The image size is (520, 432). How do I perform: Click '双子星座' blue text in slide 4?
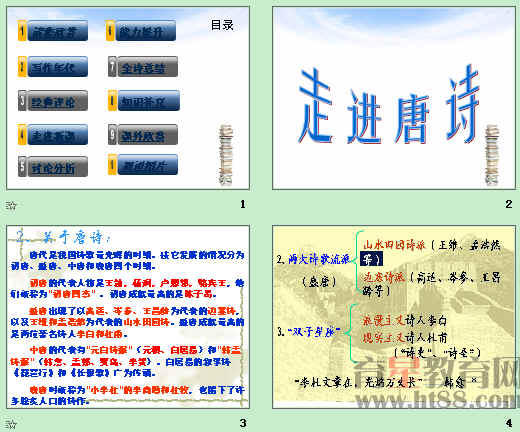[x=313, y=332]
